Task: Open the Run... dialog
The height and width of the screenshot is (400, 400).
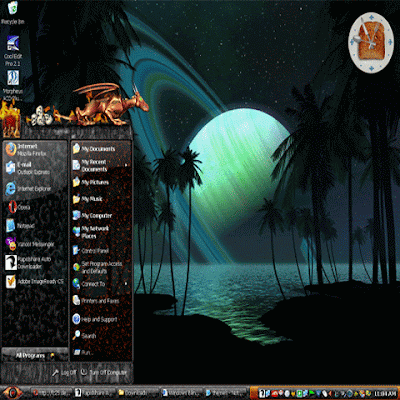Action: (101, 352)
